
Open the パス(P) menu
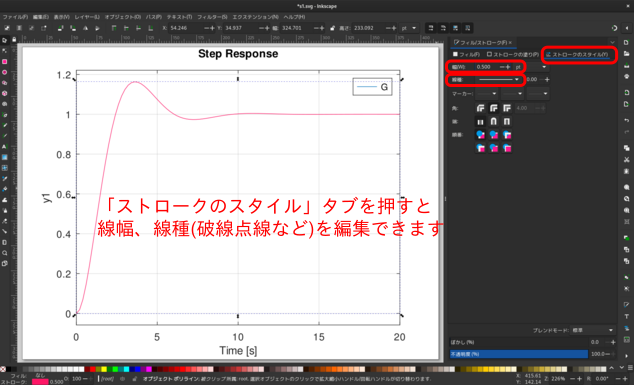(154, 17)
